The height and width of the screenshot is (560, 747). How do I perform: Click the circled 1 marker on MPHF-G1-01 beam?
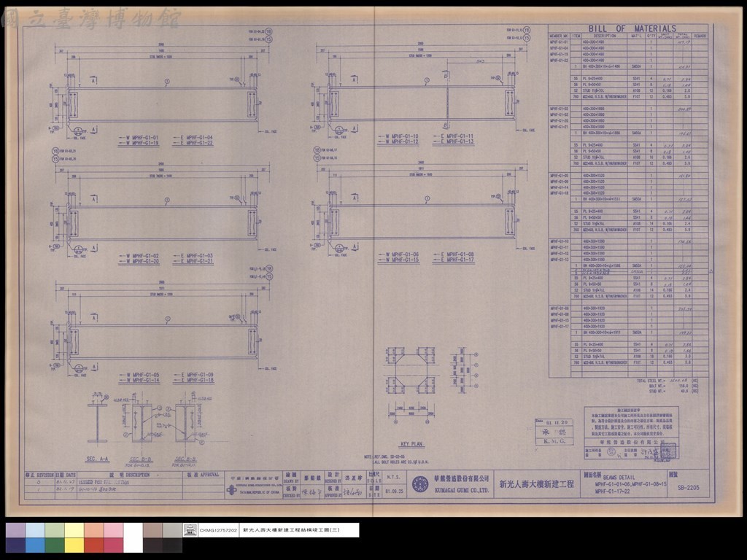coord(167,82)
